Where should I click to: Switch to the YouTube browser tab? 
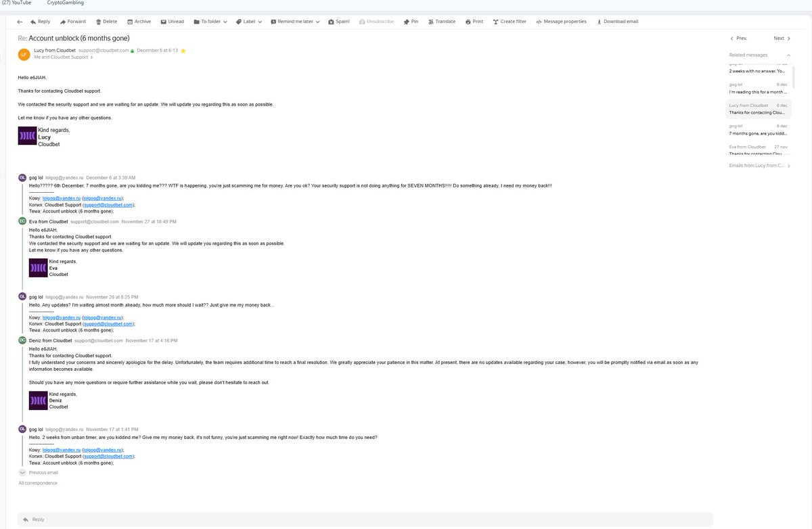[x=17, y=3]
